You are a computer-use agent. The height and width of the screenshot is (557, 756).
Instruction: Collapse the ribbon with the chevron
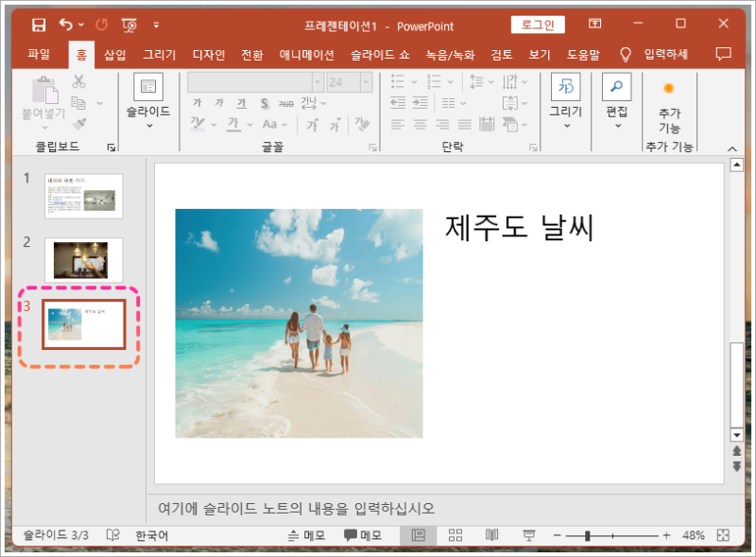(x=730, y=148)
